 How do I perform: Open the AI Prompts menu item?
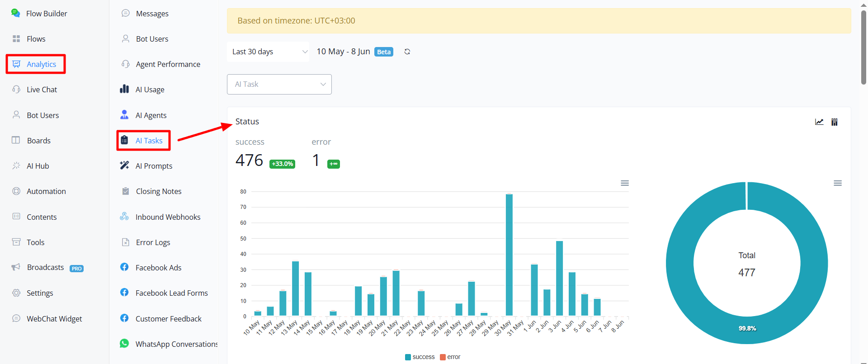[x=154, y=166]
